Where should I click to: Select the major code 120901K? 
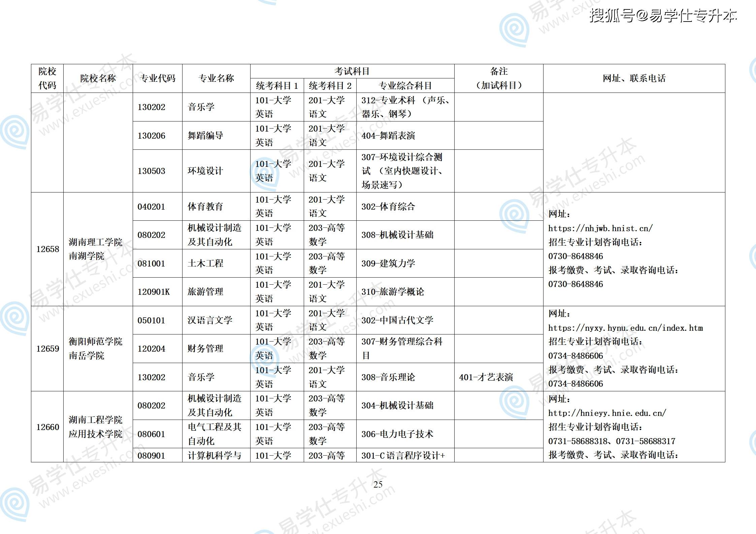[154, 292]
